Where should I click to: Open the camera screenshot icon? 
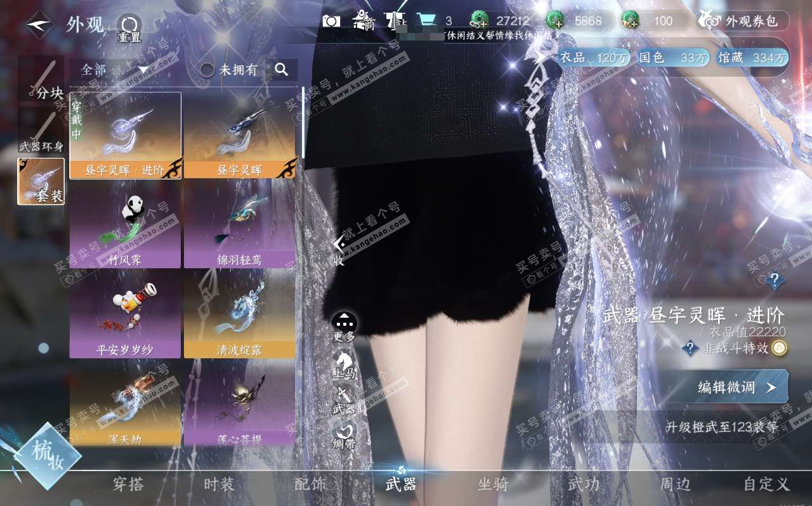(331, 21)
